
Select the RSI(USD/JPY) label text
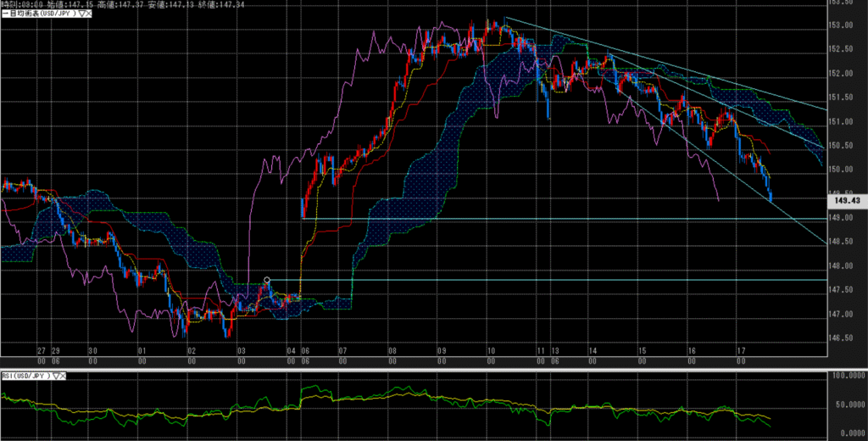[x=25, y=374]
